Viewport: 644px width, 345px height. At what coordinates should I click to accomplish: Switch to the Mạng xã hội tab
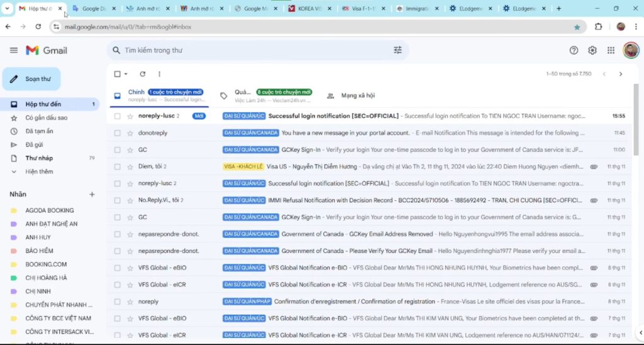click(x=357, y=96)
